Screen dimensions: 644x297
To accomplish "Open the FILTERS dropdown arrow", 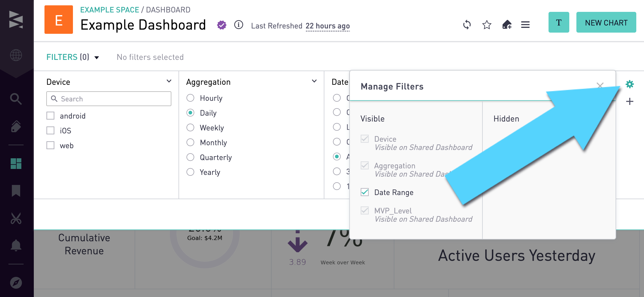I will [x=96, y=57].
